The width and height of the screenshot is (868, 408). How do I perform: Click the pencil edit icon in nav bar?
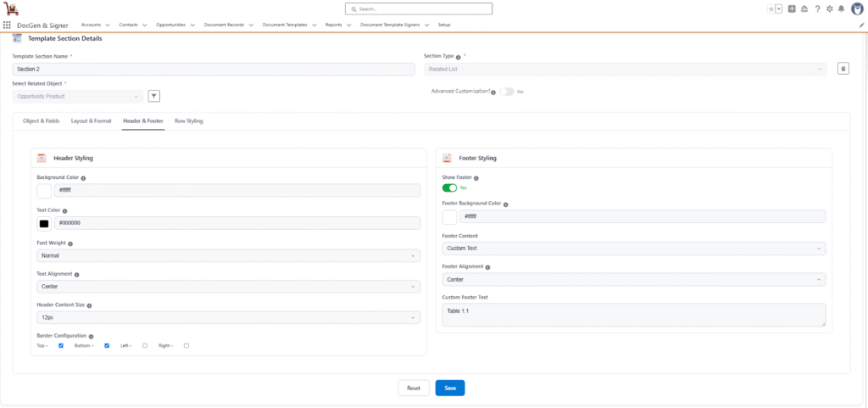point(861,25)
